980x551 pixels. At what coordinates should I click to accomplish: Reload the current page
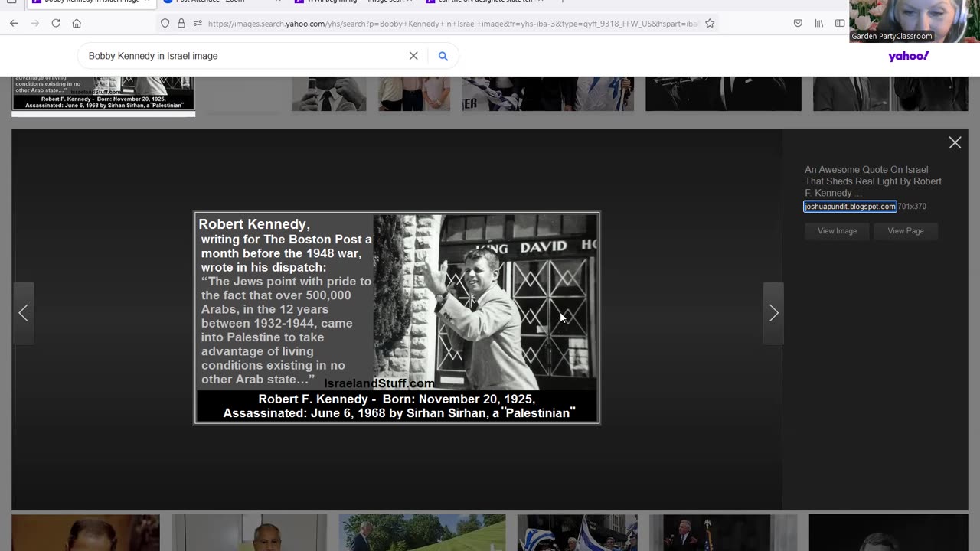[x=56, y=24]
